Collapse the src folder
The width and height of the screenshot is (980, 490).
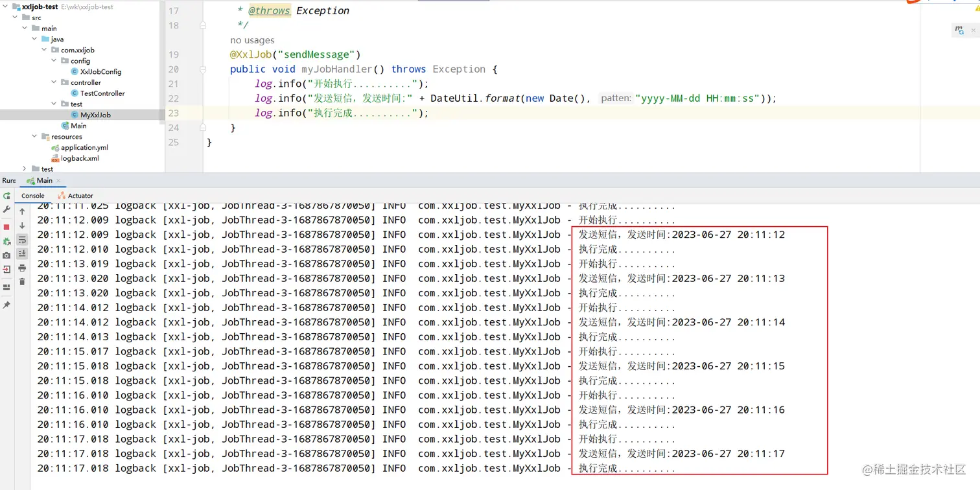pyautogui.click(x=16, y=17)
